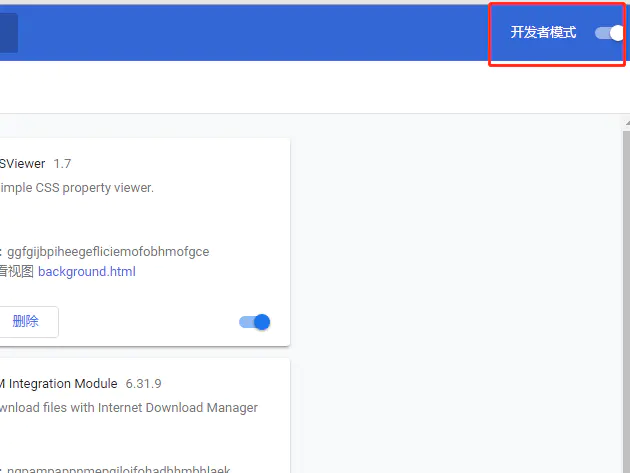Click the 'Simple CSS property viewer.' description

click(76, 188)
